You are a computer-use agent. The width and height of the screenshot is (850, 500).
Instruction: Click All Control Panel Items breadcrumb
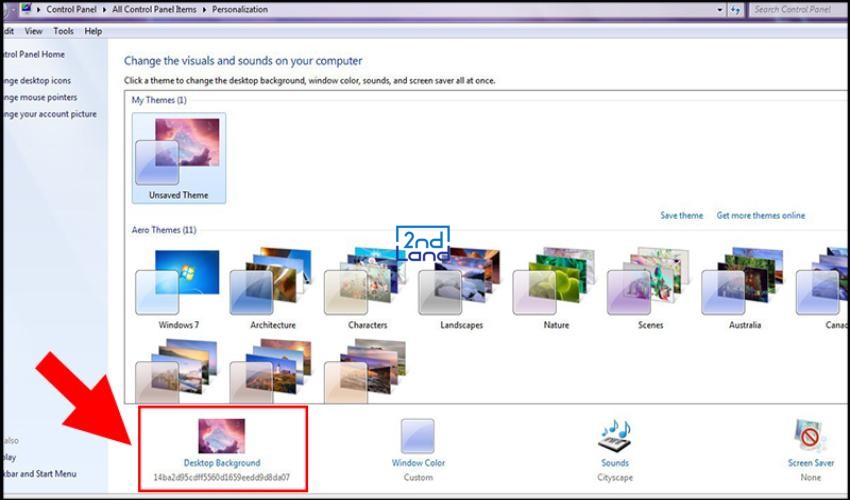coord(154,9)
